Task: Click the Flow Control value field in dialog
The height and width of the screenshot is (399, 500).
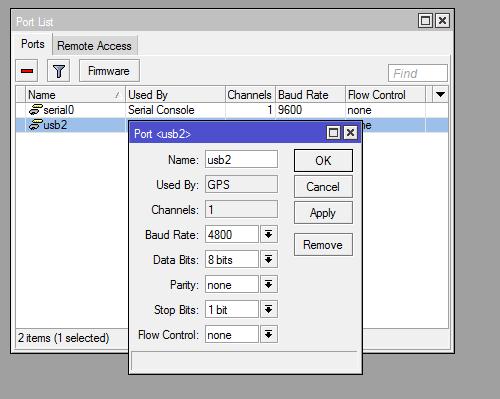Action: pos(232,334)
